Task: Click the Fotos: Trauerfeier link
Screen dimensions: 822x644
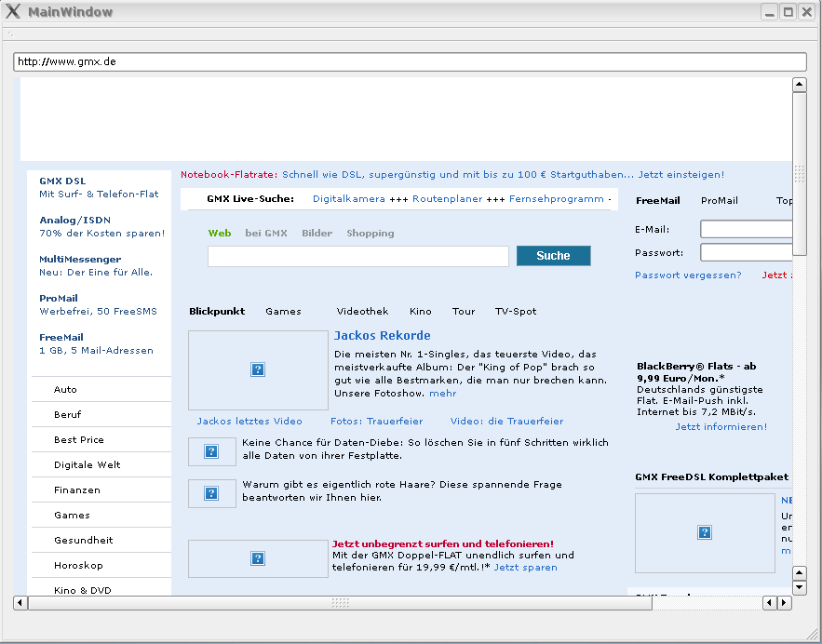Action: [x=376, y=422]
